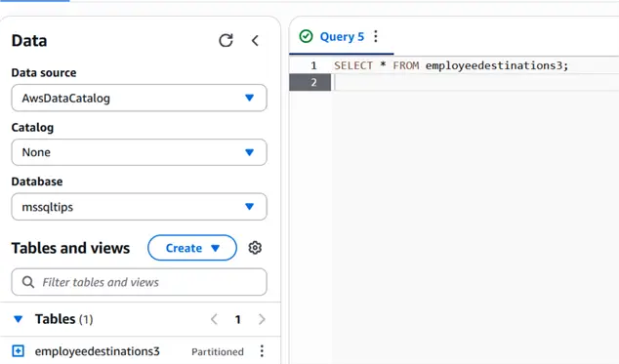The width and height of the screenshot is (619, 364).
Task: Click line number 1 in gutter
Action: tap(313, 65)
